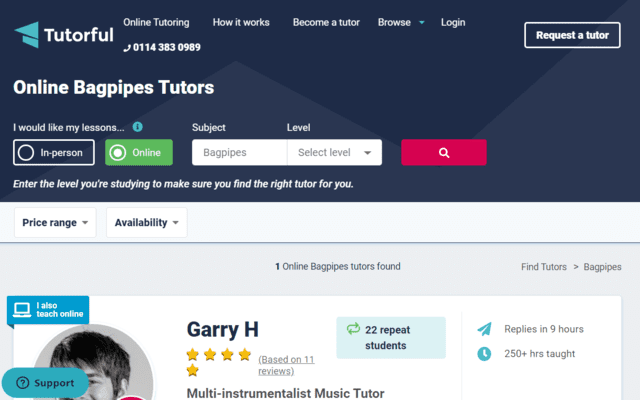
Task: Click the info icon next to lesson preference
Action: click(138, 127)
